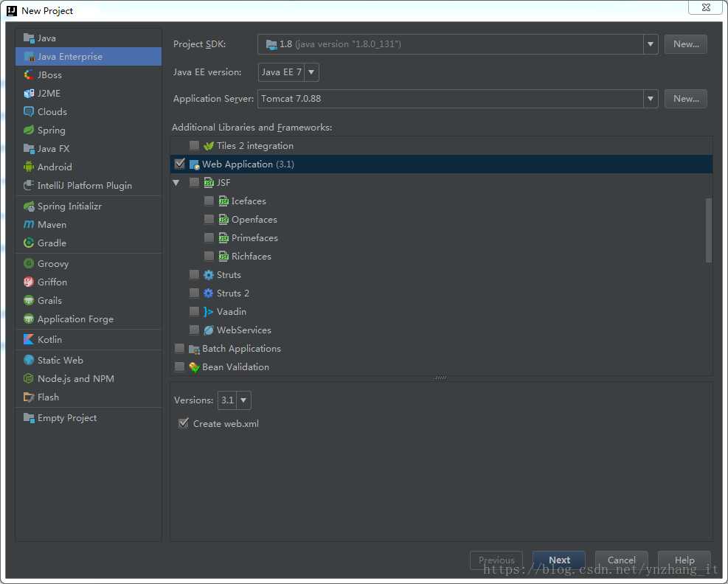
Task: Click the Web Application framework icon
Action: (194, 164)
